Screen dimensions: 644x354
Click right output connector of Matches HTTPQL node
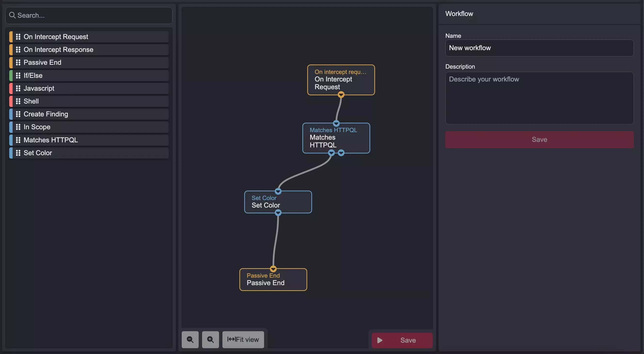(x=341, y=153)
